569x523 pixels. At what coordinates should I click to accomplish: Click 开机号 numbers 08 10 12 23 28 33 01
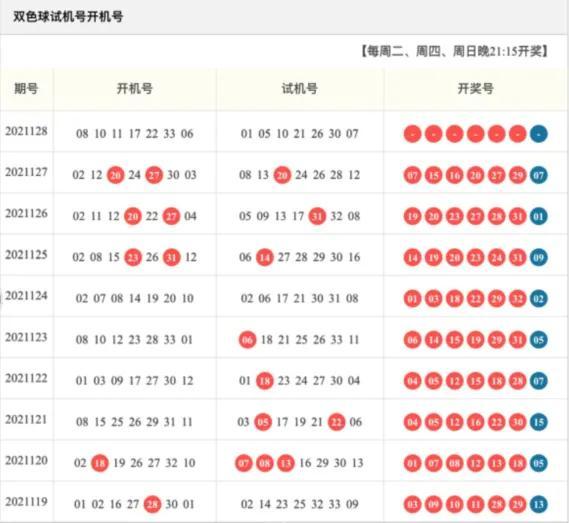[x=135, y=340]
